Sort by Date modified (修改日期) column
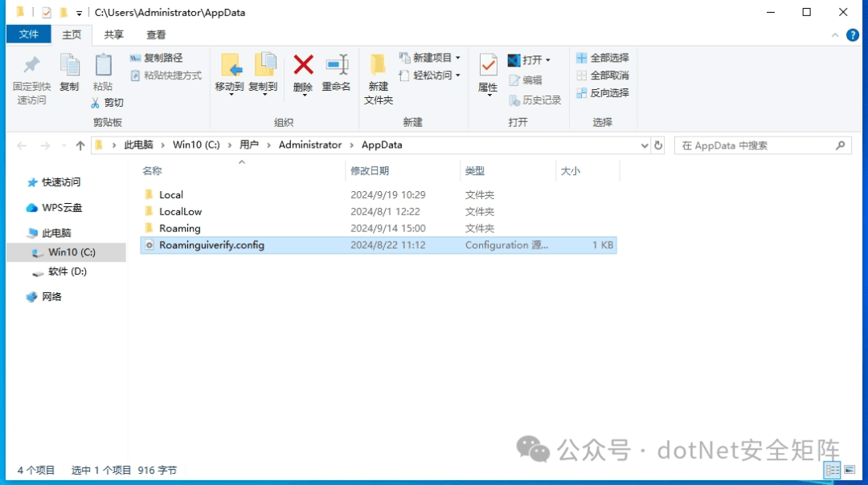The image size is (868, 485). [x=370, y=171]
